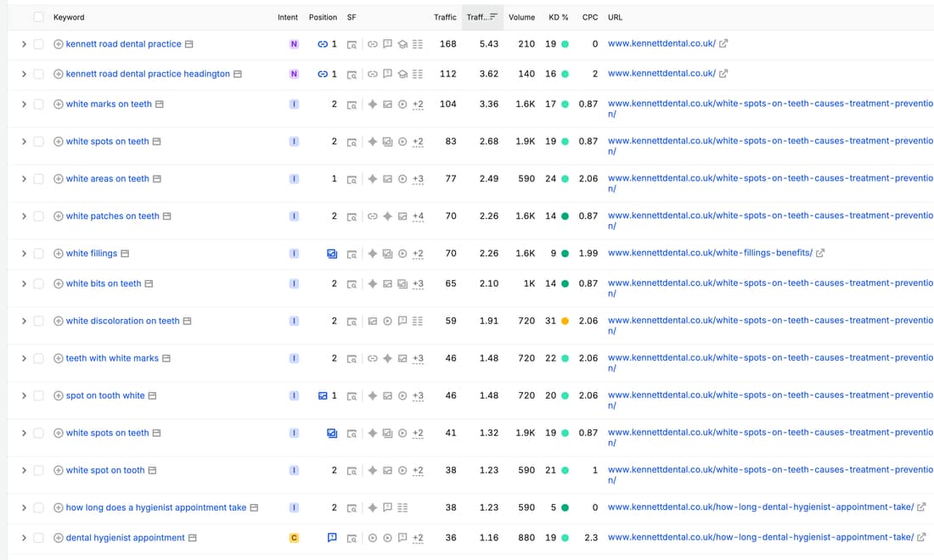934x560 pixels.
Task: Open 'teeth with white marks' keyword link
Action: point(112,358)
